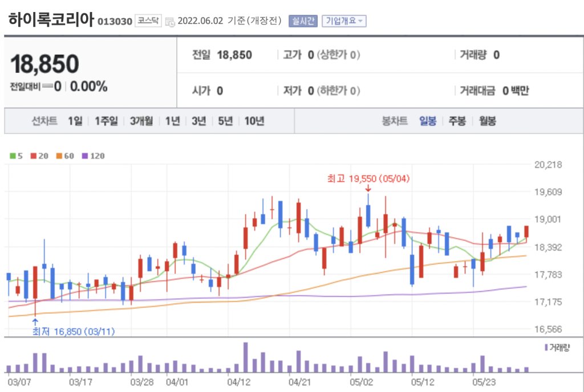Click the 05/23 date axis label

(484, 382)
